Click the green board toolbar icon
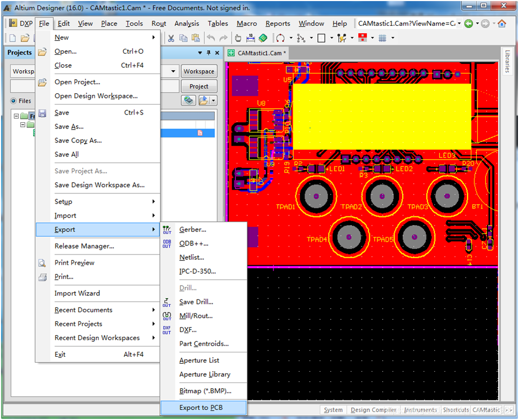Screen dimensions: 519x420 (263, 38)
